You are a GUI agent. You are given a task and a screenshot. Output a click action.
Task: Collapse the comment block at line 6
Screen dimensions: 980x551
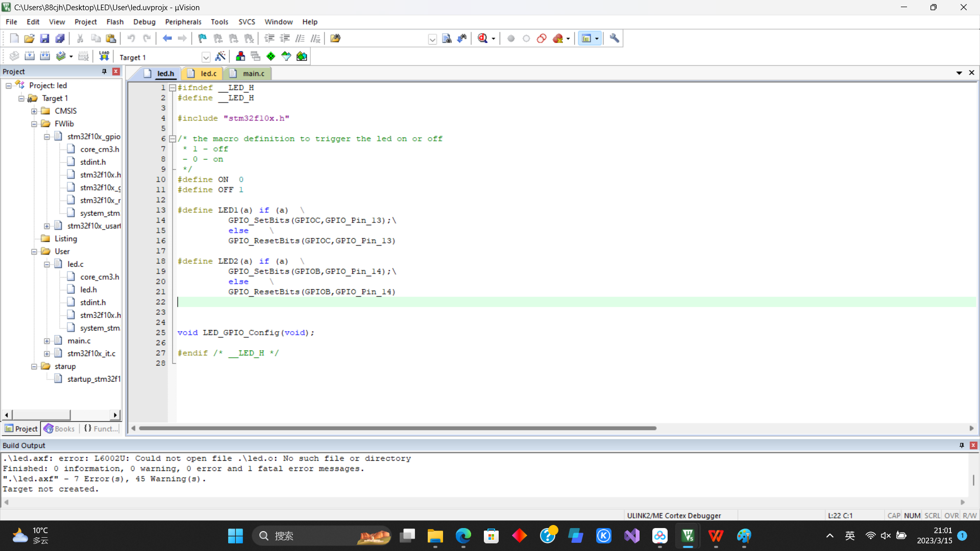(x=173, y=139)
